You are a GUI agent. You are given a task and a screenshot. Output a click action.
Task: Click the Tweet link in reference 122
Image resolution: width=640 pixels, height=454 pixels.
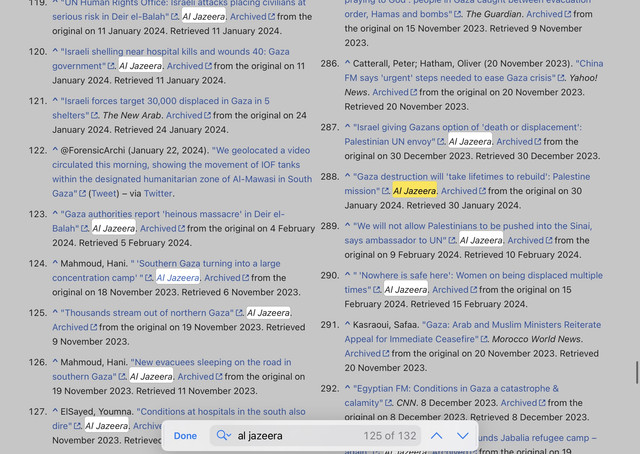tap(104, 194)
